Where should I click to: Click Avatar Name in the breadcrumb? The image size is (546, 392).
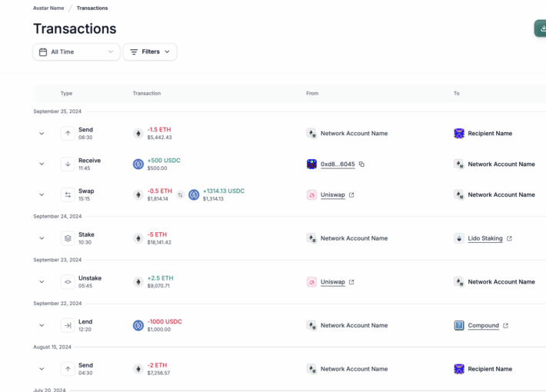pyautogui.click(x=48, y=8)
